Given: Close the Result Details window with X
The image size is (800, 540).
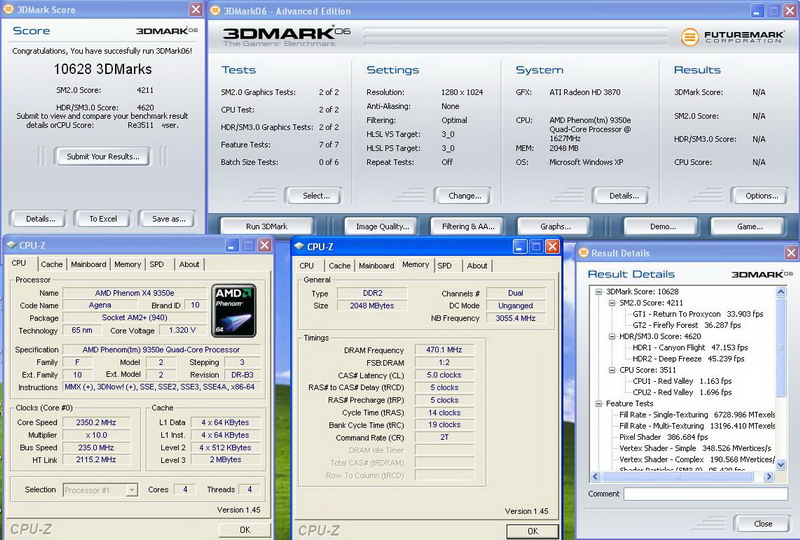Looking at the screenshot, I should pos(791,253).
